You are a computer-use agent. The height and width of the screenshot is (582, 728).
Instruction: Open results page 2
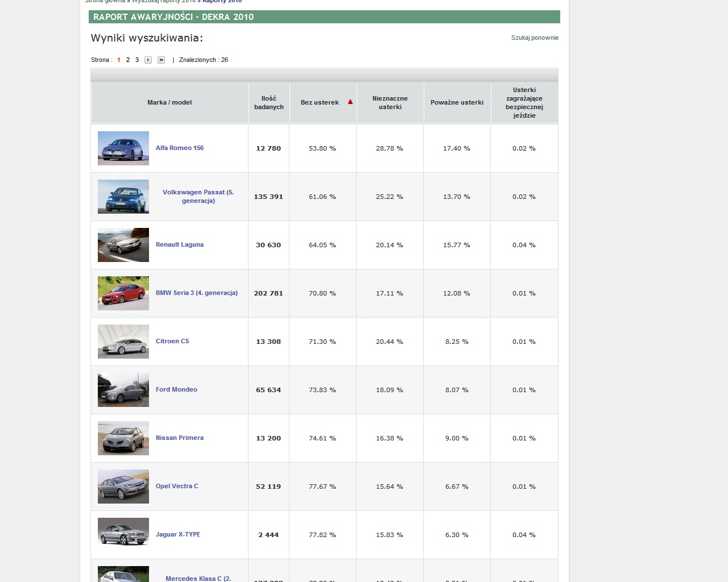pyautogui.click(x=128, y=60)
